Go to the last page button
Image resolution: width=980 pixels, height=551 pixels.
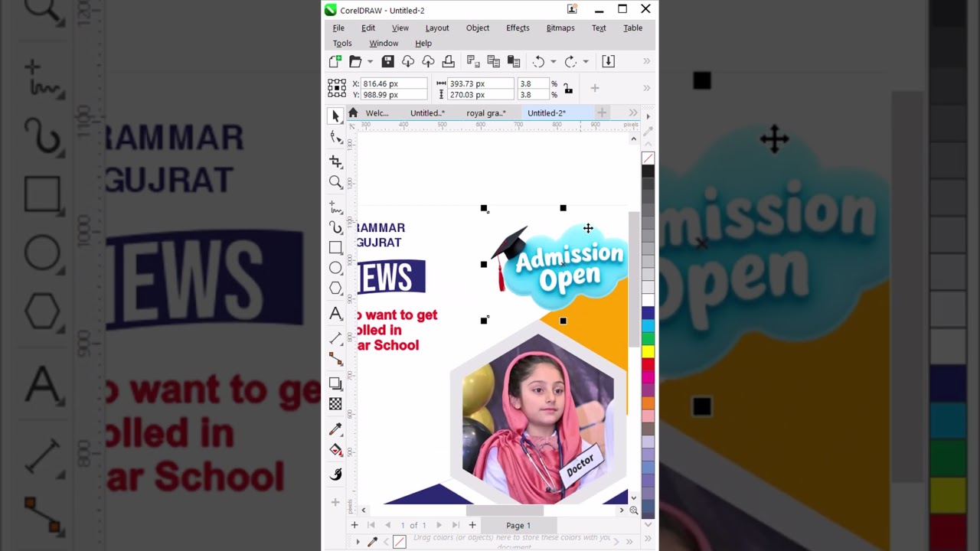coord(456,525)
